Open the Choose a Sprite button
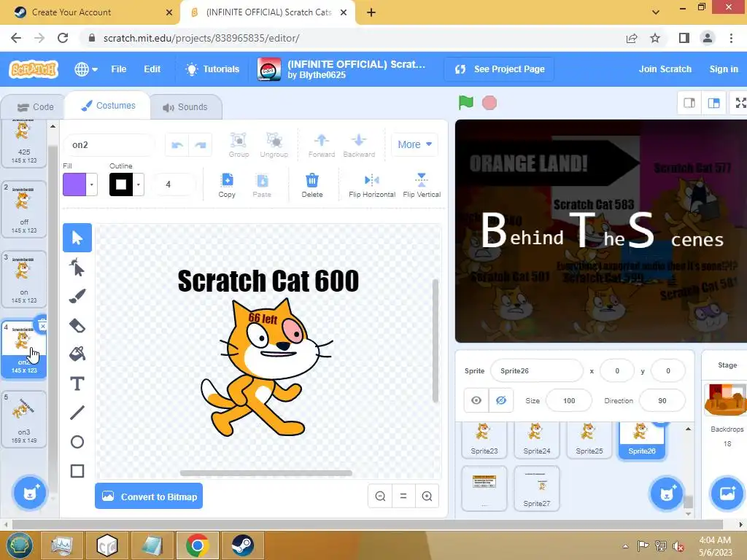The height and width of the screenshot is (560, 747). tap(666, 494)
